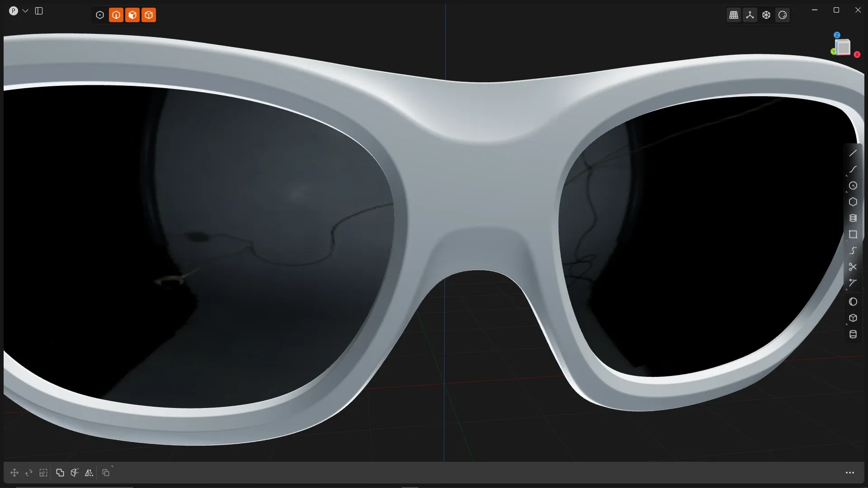Select the Mirror command
Image resolution: width=868 pixels, height=488 pixels.
click(89, 473)
